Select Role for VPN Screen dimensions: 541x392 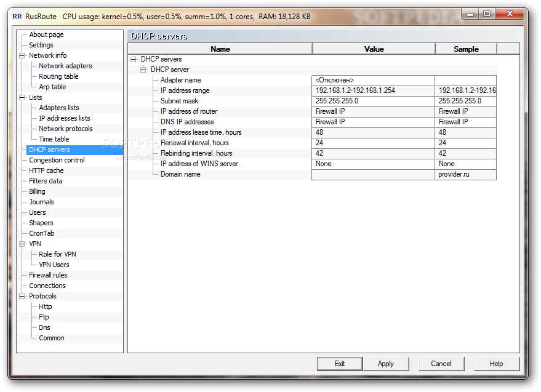(x=57, y=254)
